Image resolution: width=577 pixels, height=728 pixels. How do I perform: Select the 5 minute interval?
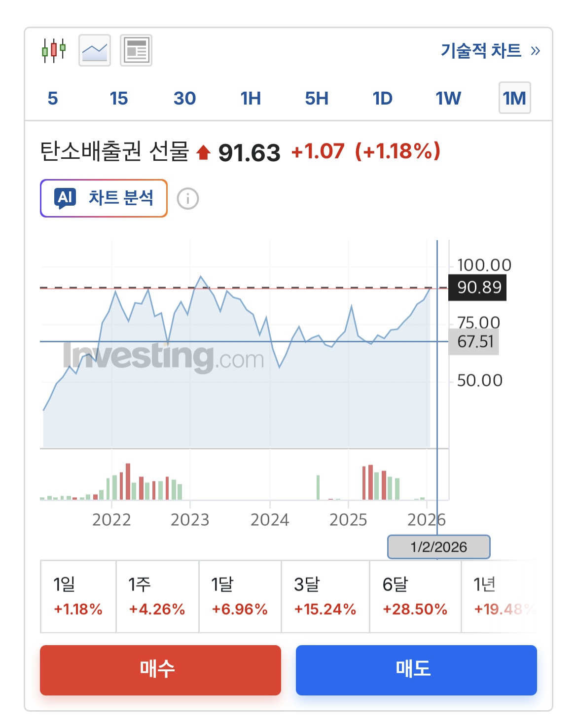(53, 98)
